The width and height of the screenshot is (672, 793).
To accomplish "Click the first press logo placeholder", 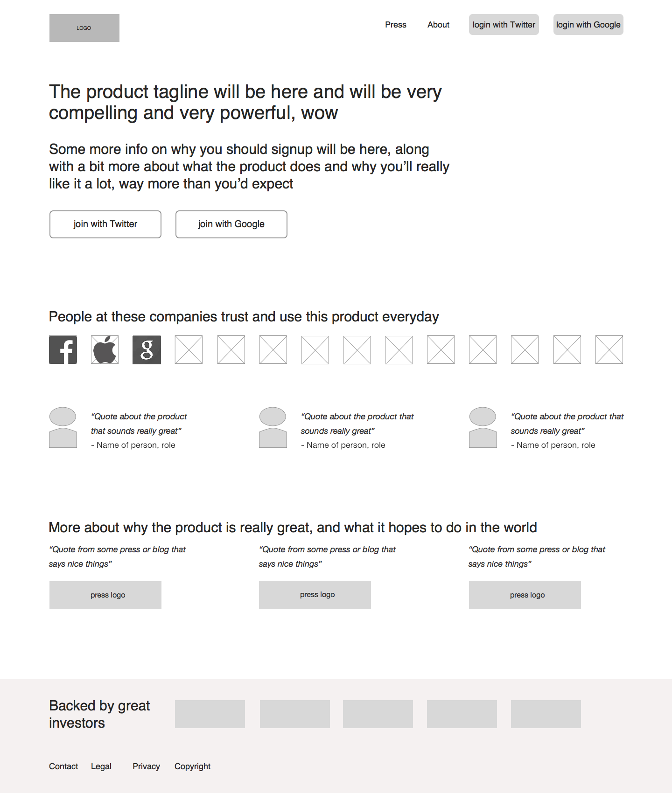I will tap(105, 595).
